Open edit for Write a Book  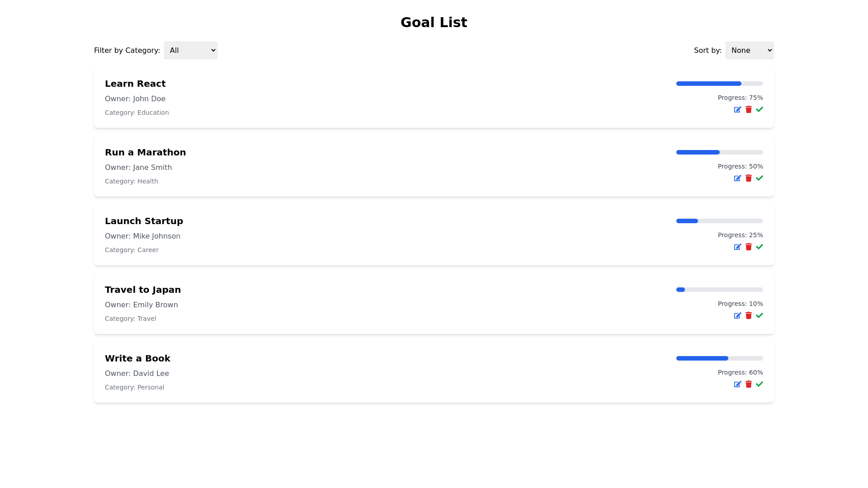737,384
